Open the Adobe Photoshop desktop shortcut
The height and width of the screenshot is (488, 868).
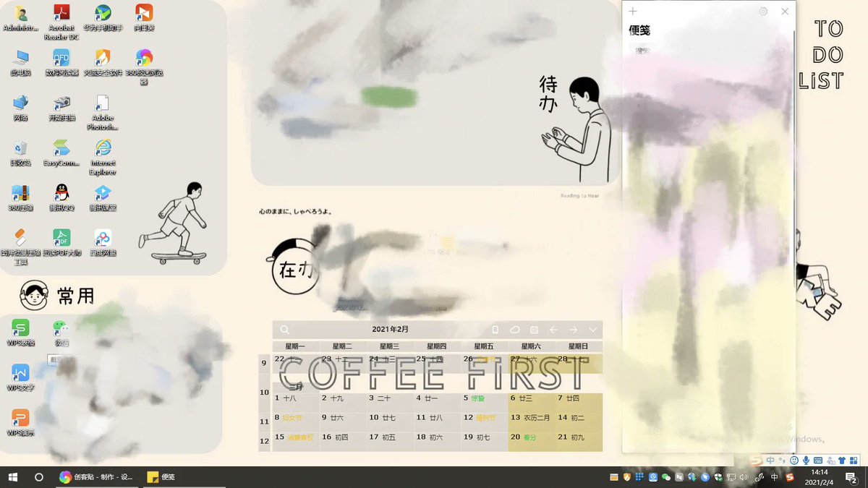point(103,112)
